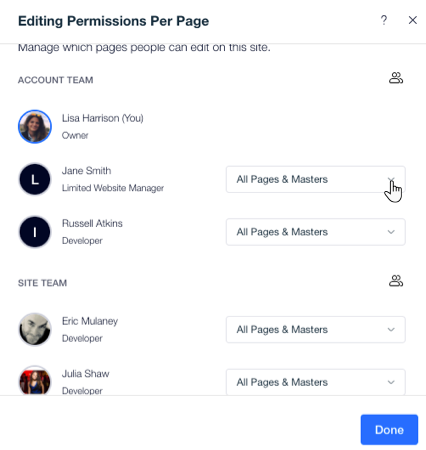Click the Site Team people icon
Screen dimensions: 426x450
click(x=396, y=281)
